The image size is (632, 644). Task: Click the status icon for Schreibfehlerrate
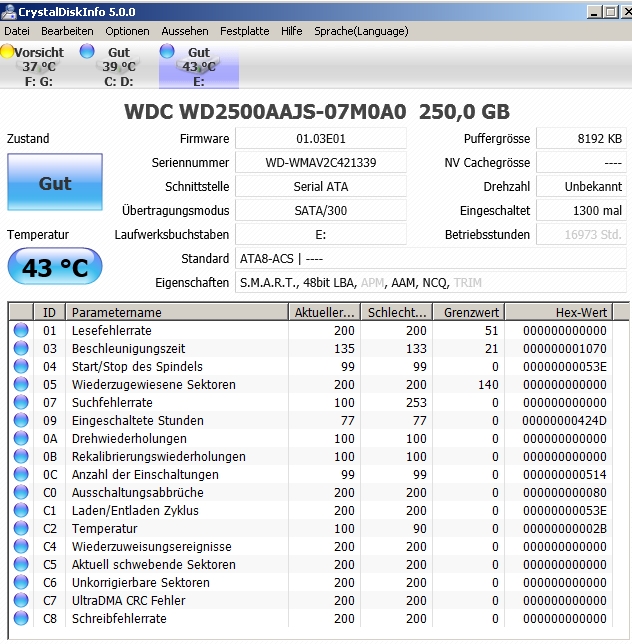[x=21, y=619]
